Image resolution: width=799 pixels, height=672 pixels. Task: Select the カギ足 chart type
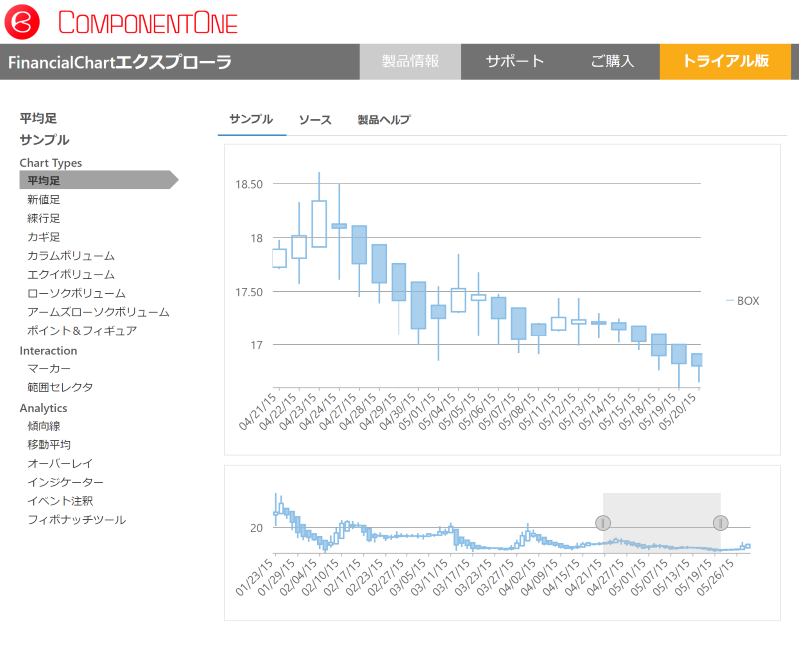(x=44, y=237)
